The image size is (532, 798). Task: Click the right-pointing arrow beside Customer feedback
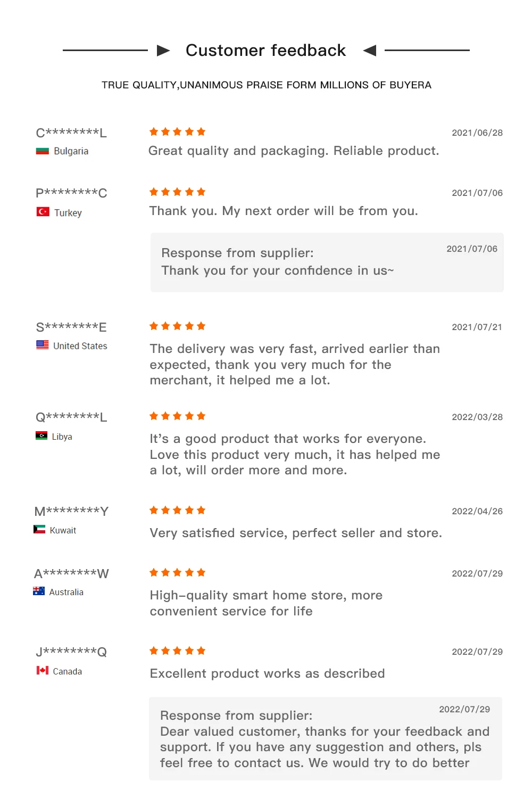[x=163, y=51]
